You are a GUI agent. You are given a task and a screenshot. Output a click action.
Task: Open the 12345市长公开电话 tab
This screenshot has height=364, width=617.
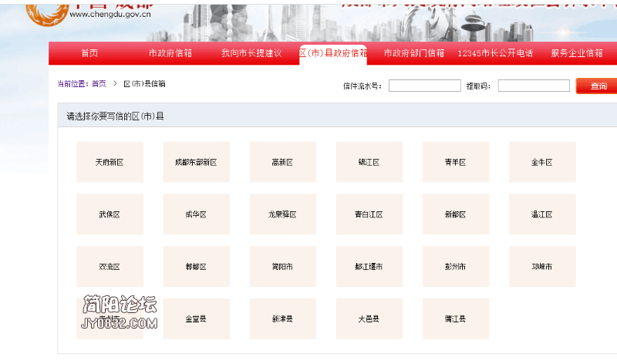(495, 53)
